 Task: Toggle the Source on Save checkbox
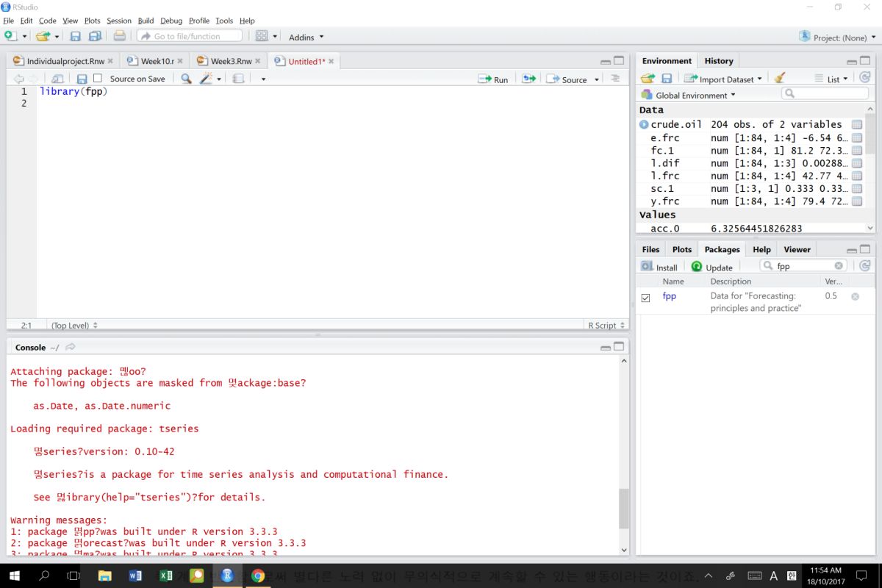point(98,79)
